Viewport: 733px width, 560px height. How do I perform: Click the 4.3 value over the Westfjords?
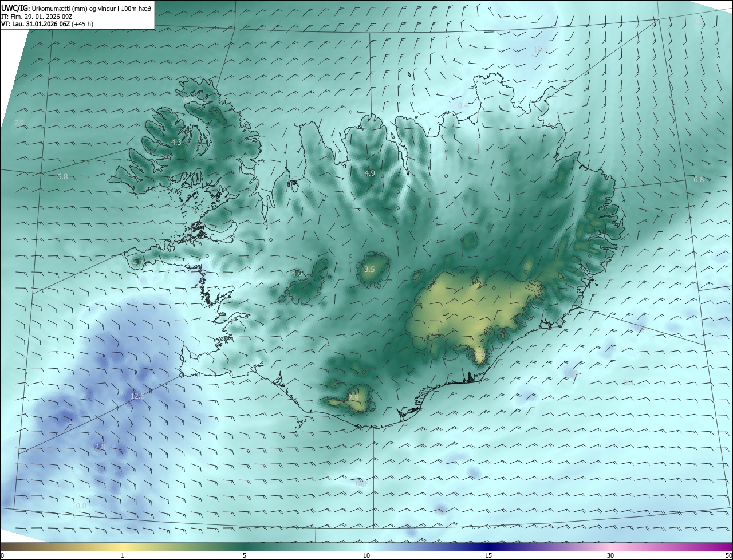click(x=176, y=143)
